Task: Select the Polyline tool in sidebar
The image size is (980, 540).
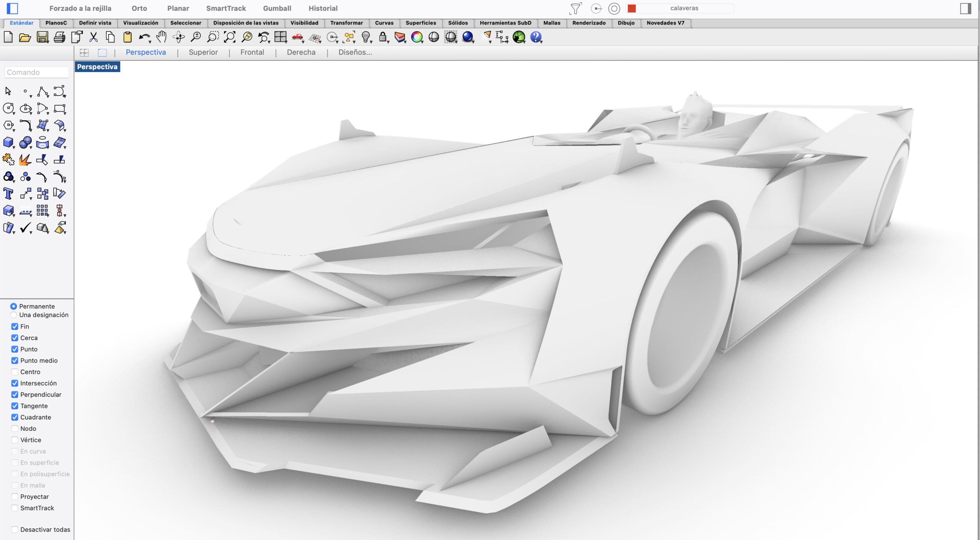Action: tap(42, 92)
